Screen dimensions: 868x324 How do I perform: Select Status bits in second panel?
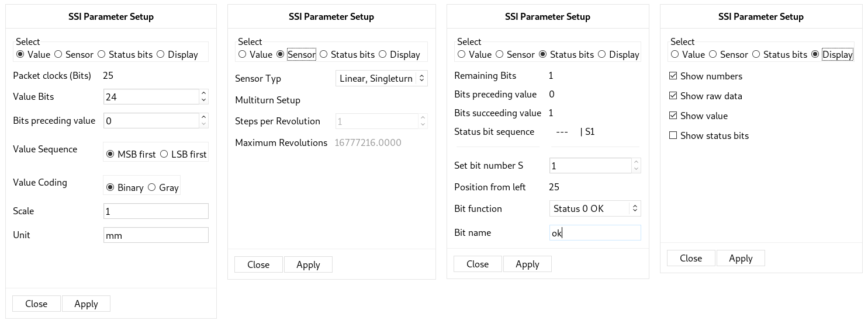(x=347, y=54)
